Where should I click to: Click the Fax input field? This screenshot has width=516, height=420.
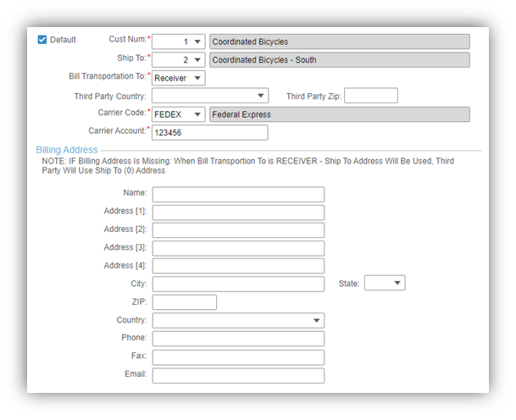pos(238,357)
